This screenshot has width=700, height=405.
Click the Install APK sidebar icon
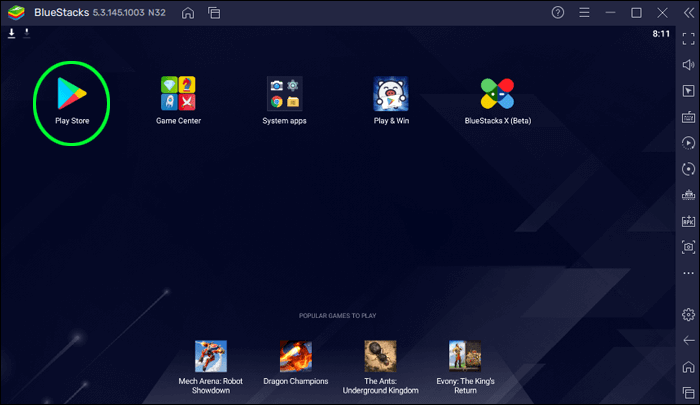(688, 220)
